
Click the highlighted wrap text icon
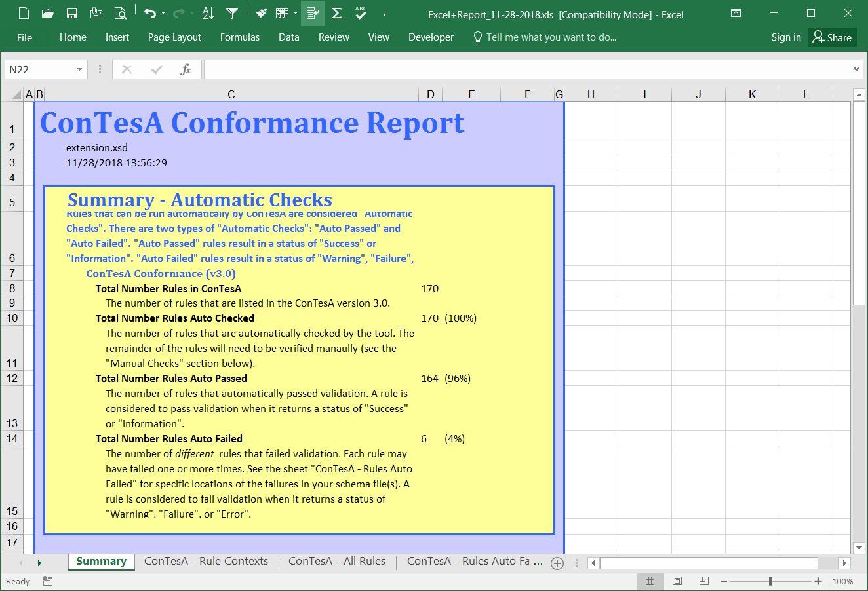click(313, 13)
